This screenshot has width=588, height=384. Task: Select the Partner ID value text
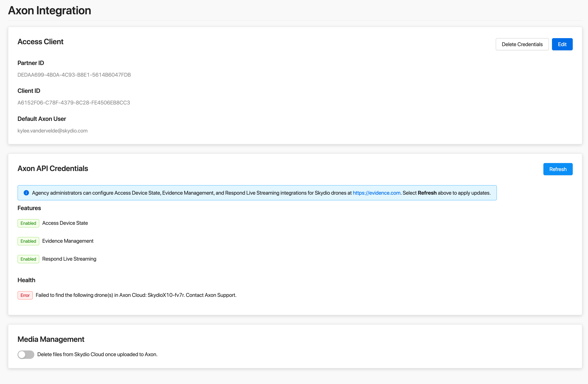[x=74, y=75]
